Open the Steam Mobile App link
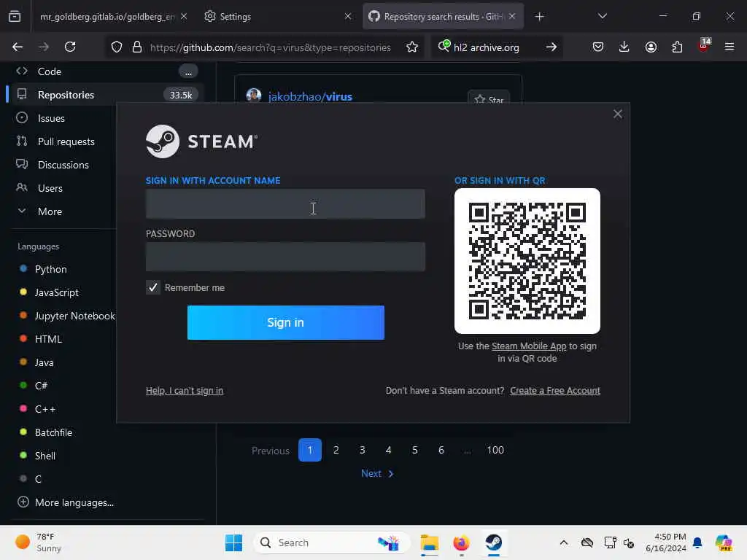Image resolution: width=747 pixels, height=560 pixels. (529, 346)
